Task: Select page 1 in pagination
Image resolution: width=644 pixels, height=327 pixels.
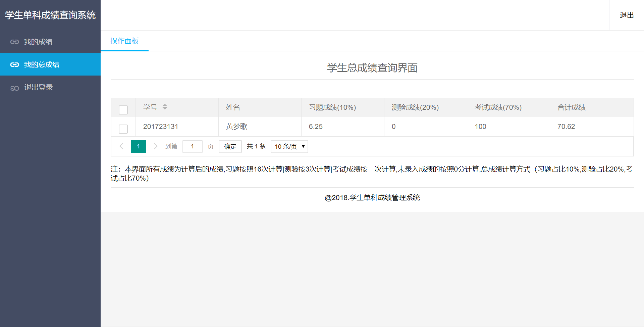Action: (x=138, y=146)
